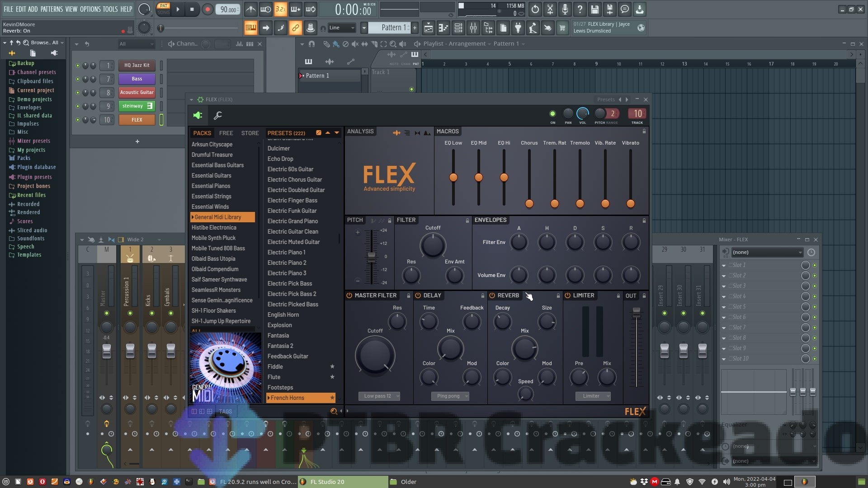Toggle Reverb power button
This screenshot has height=488, width=868.
[492, 296]
